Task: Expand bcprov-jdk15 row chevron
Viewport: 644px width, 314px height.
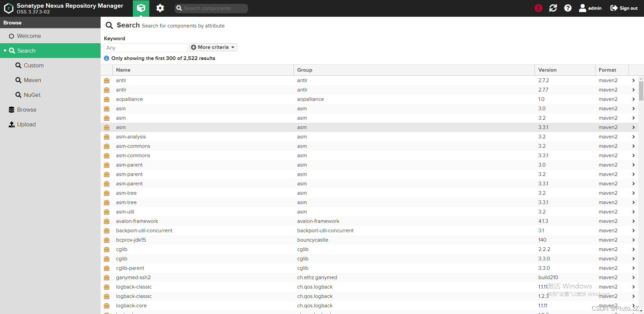Action: pos(633,240)
